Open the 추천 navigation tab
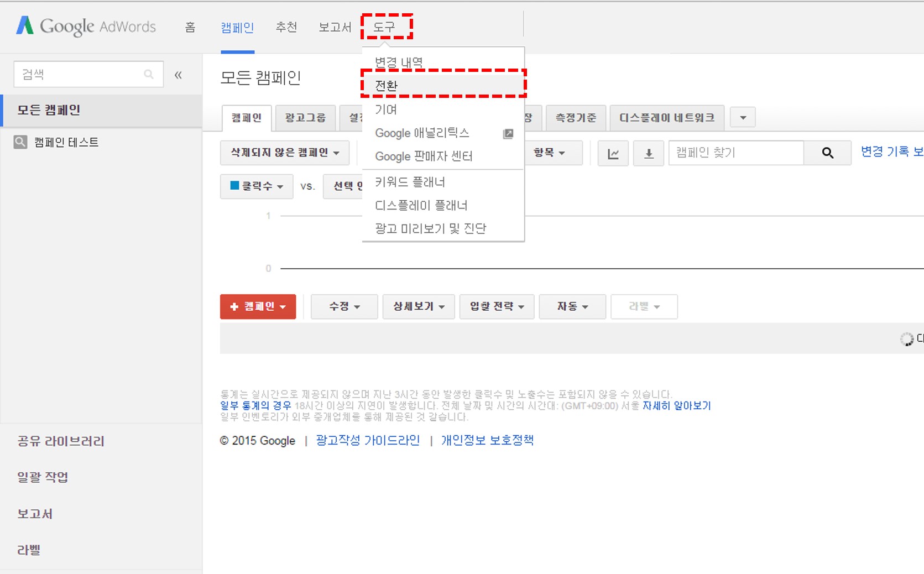The image size is (924, 574). click(286, 27)
